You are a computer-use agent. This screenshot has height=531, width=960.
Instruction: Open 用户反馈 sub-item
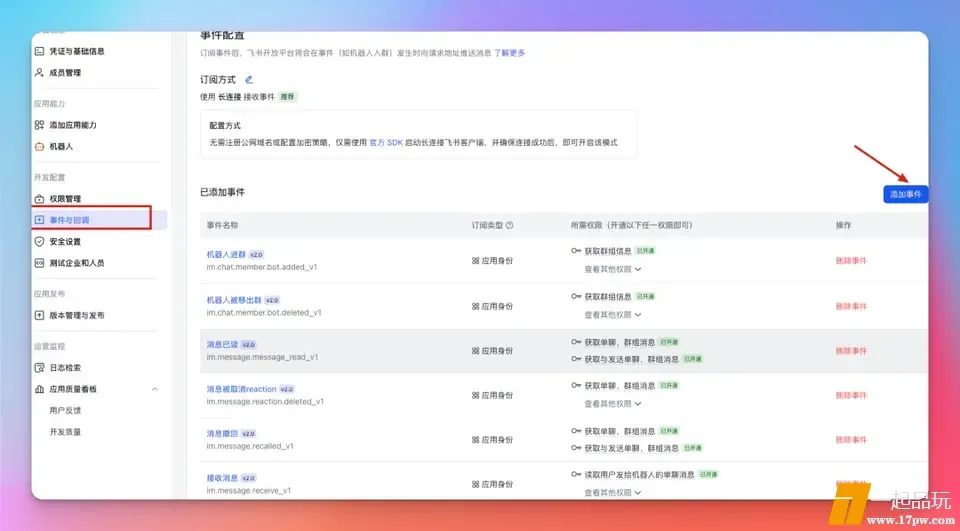tap(66, 411)
